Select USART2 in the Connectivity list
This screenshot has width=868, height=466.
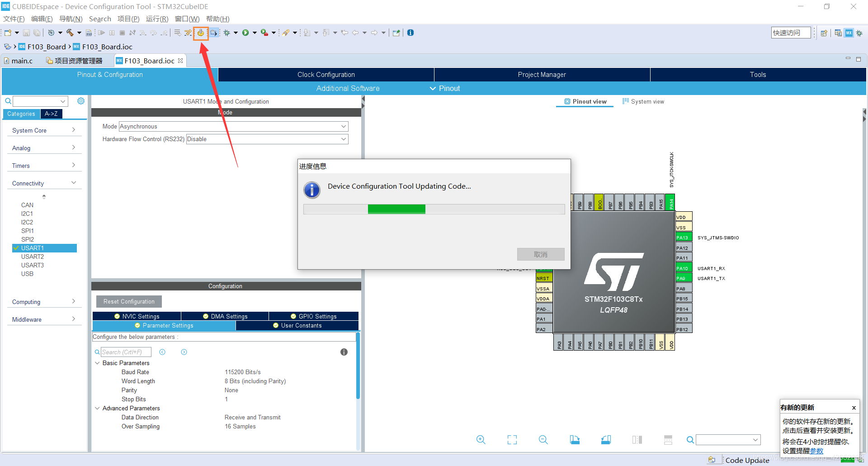click(33, 257)
